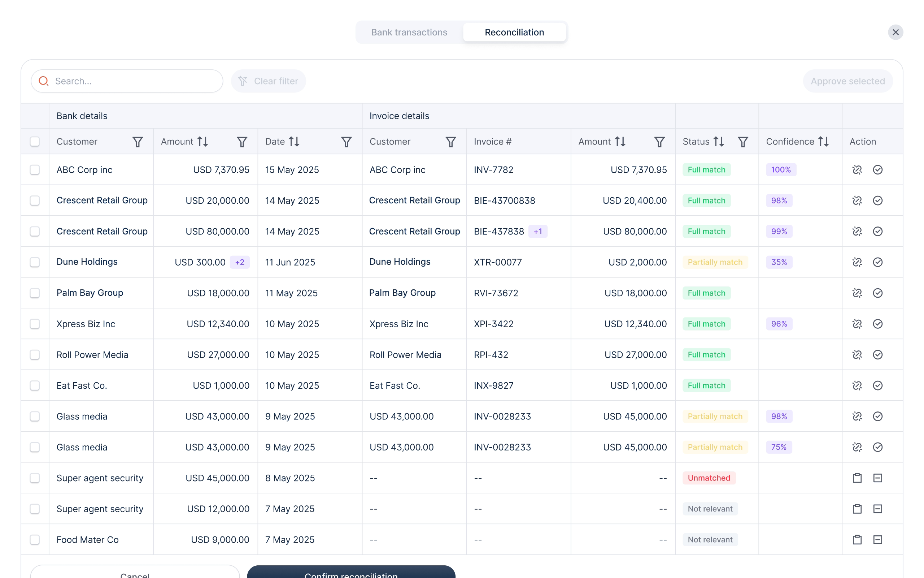The width and height of the screenshot is (924, 578).
Task: Select the Dune Holdings row checkbox
Action: click(35, 262)
